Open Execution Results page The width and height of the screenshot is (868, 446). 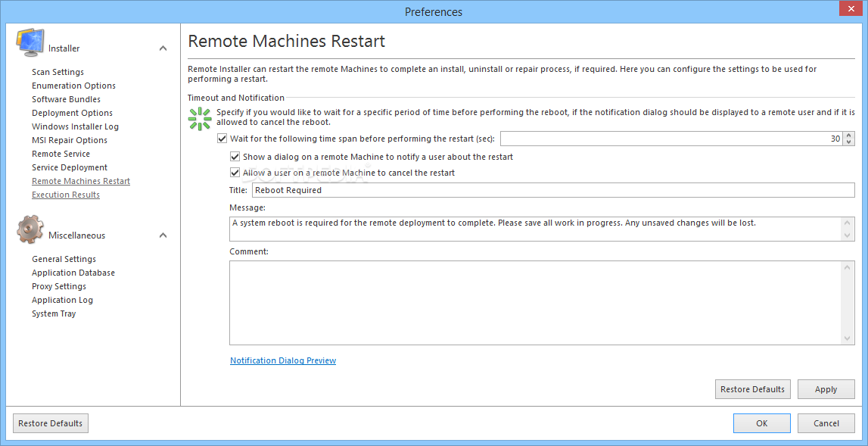click(x=66, y=195)
